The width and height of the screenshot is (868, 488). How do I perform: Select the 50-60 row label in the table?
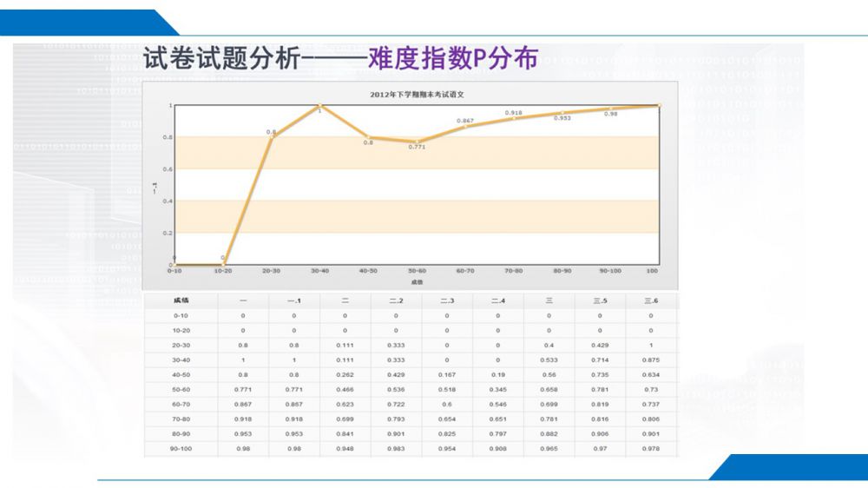click(x=181, y=389)
